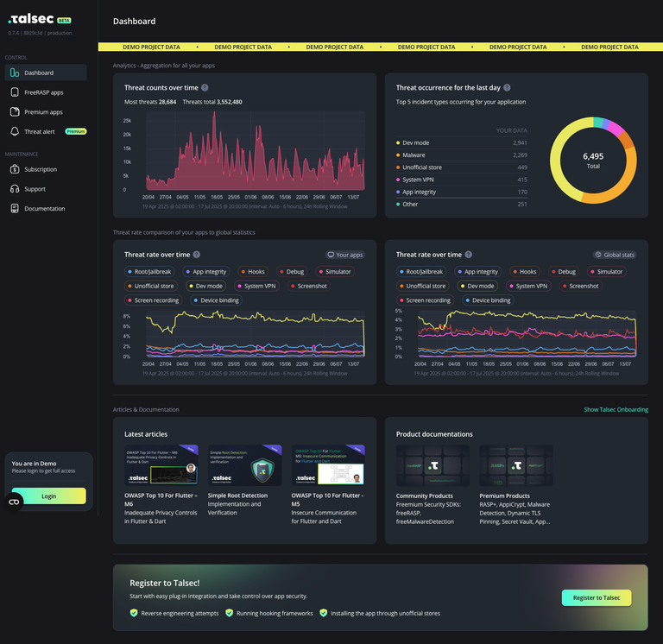Click help icon beside Threat counts over time
The height and width of the screenshot is (644, 663).
coord(205,87)
